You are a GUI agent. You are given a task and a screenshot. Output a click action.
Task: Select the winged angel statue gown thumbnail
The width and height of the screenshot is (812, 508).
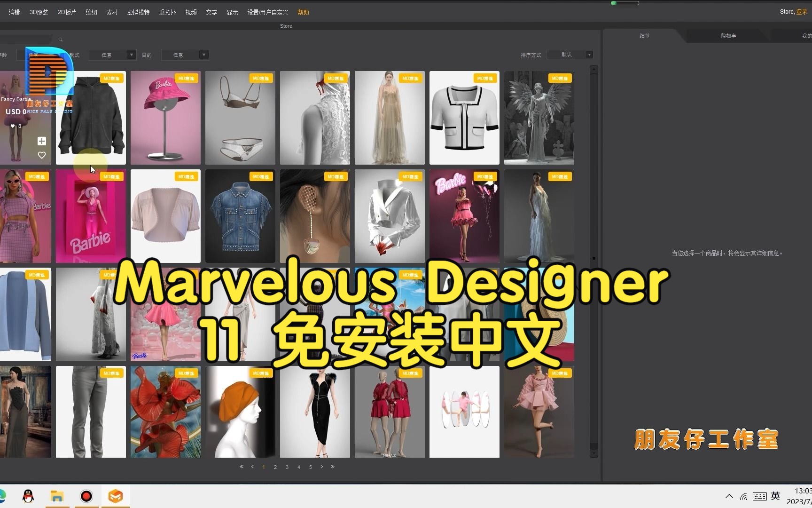539,118
